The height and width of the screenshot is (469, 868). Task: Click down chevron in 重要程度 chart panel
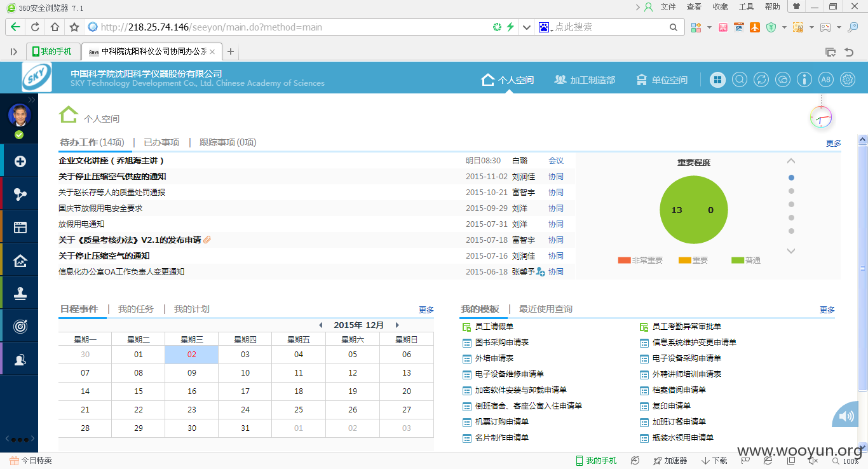pos(791,251)
